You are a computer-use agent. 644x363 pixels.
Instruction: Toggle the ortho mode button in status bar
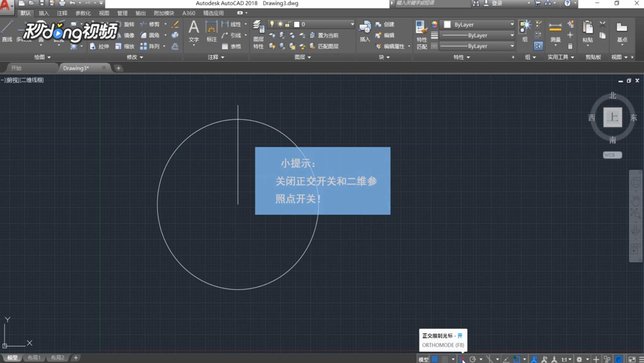pyautogui.click(x=462, y=359)
